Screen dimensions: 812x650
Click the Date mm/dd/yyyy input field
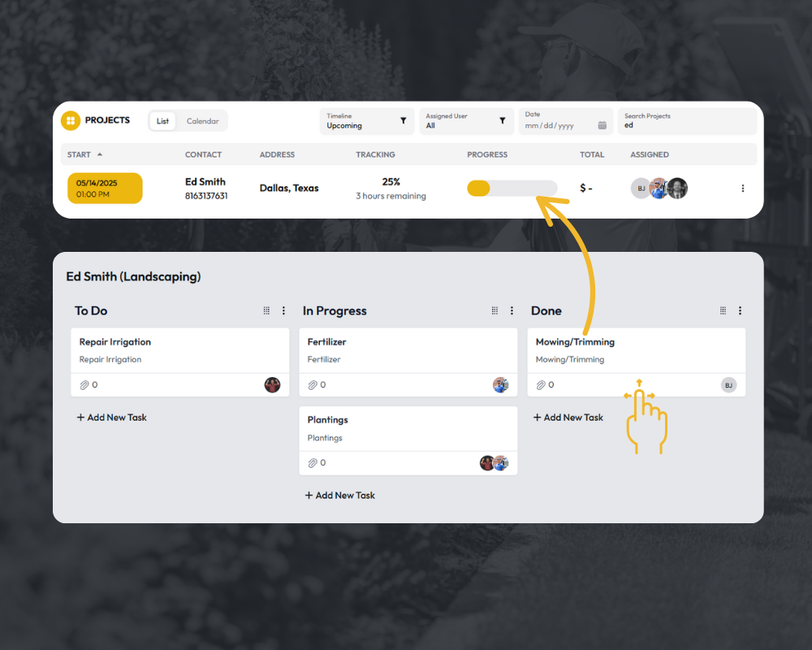(565, 121)
